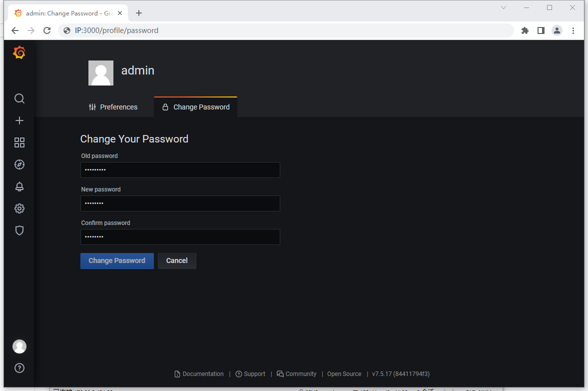This screenshot has height=391, width=588.
Task: Open a new browser tab with plus
Action: click(139, 13)
